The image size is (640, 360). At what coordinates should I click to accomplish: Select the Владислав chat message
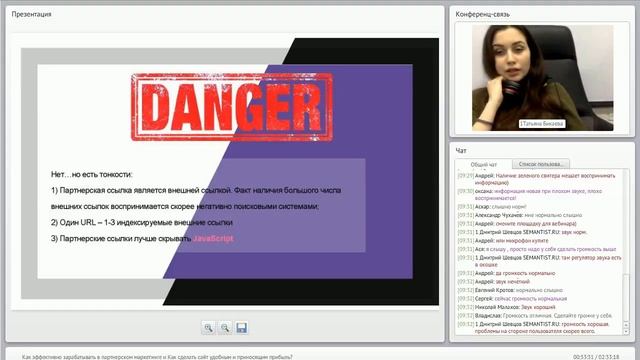535,316
